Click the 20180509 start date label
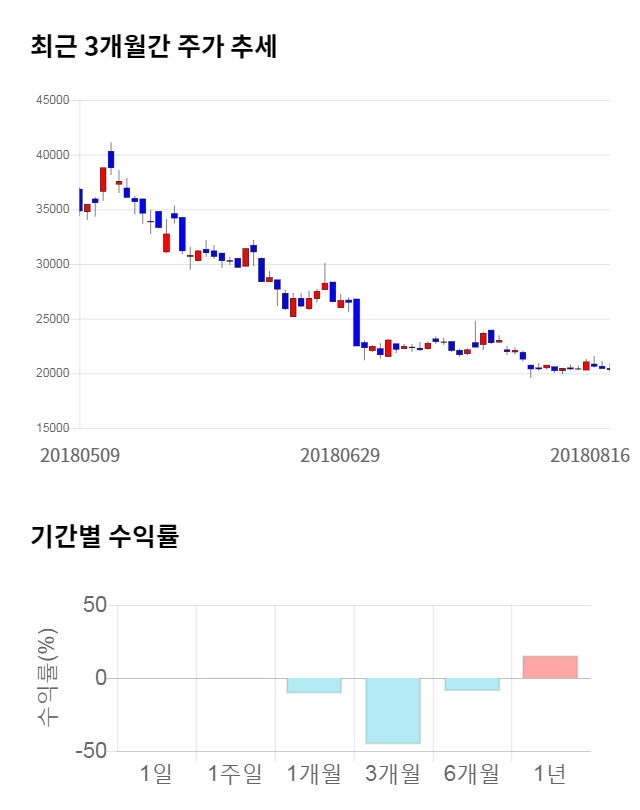 point(80,455)
